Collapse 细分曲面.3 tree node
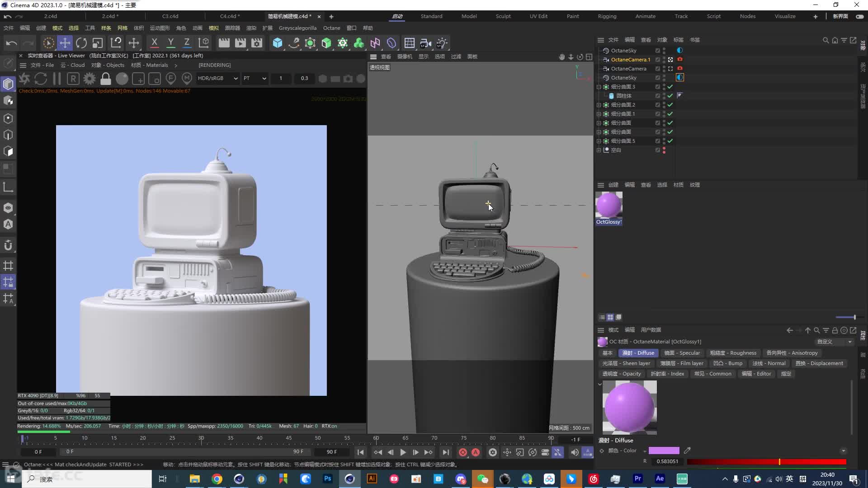868x488 pixels. coord(599,87)
